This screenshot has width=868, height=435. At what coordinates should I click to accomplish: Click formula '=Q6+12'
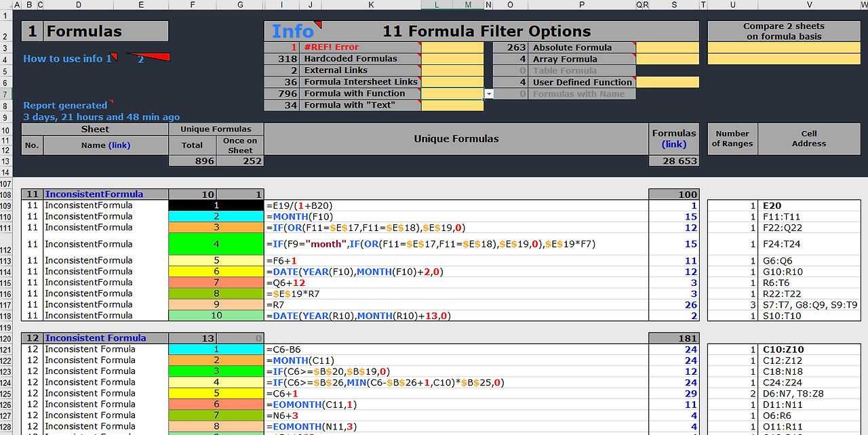pos(285,283)
